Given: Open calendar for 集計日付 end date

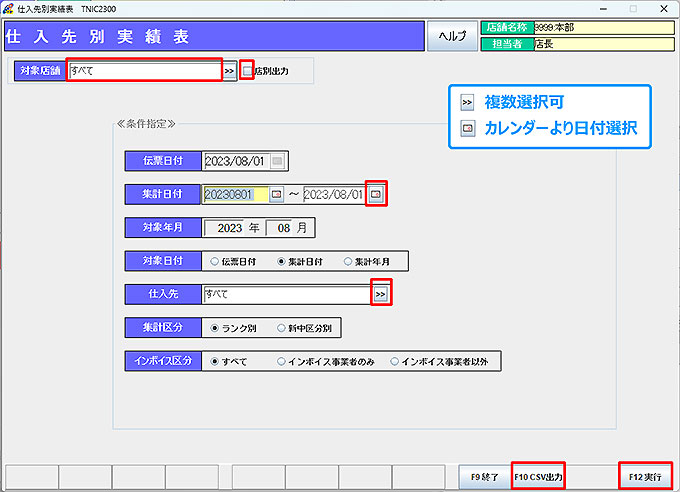Looking at the screenshot, I should click(376, 194).
